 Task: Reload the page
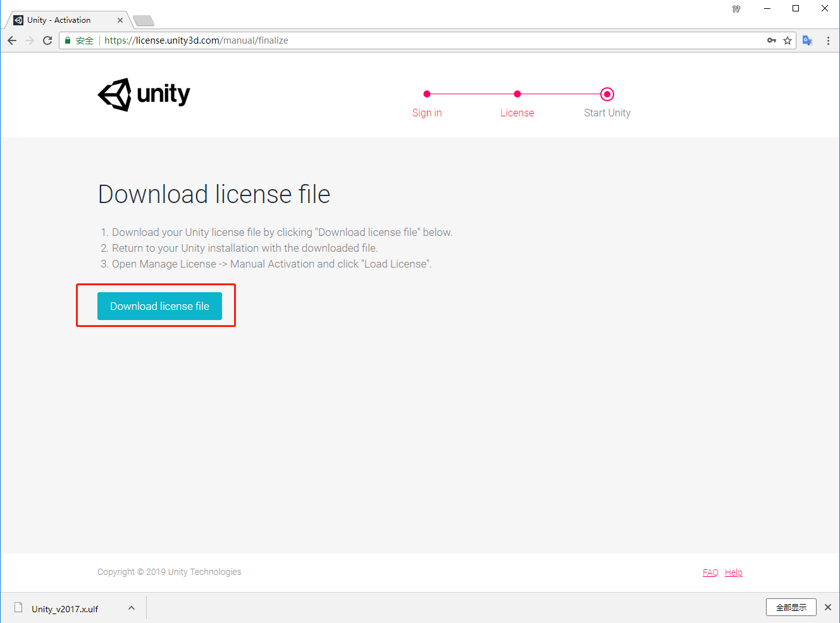point(47,40)
